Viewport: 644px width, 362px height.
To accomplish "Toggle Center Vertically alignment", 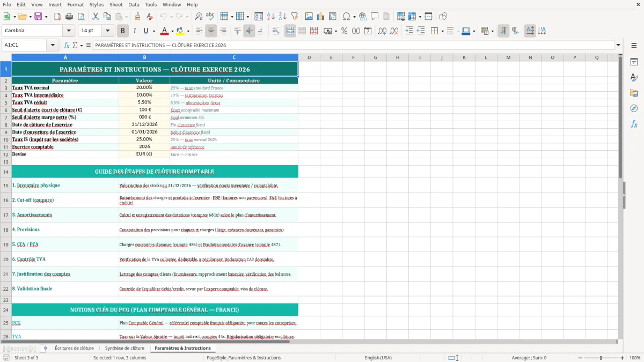I will point(249,31).
